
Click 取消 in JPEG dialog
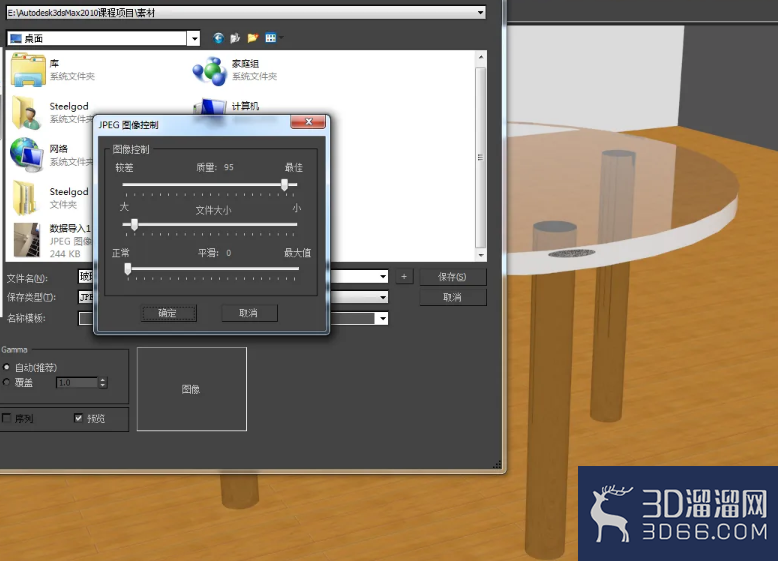[x=249, y=313]
